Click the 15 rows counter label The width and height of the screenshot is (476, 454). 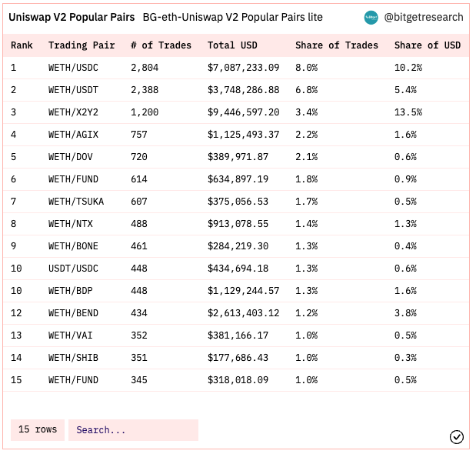coord(38,429)
